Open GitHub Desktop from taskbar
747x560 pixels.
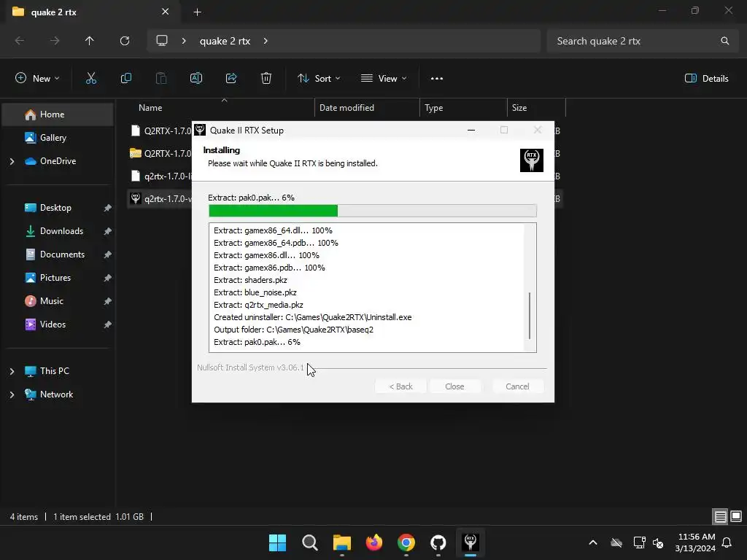coord(438,542)
